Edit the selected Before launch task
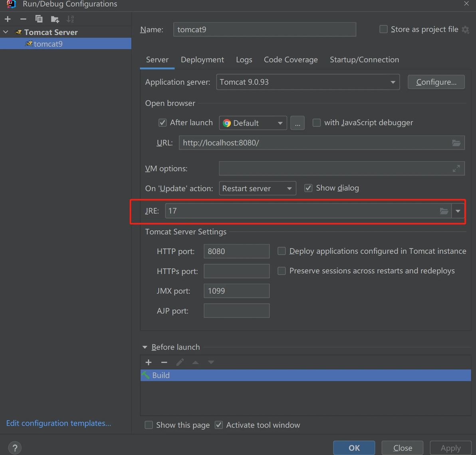The height and width of the screenshot is (455, 476). 180,362
